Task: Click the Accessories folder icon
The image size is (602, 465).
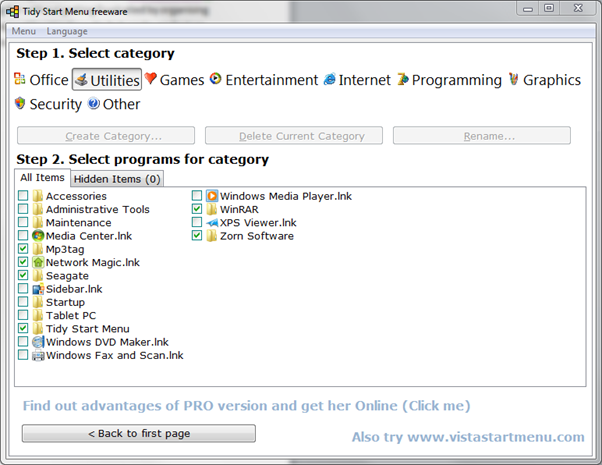Action: click(38, 196)
